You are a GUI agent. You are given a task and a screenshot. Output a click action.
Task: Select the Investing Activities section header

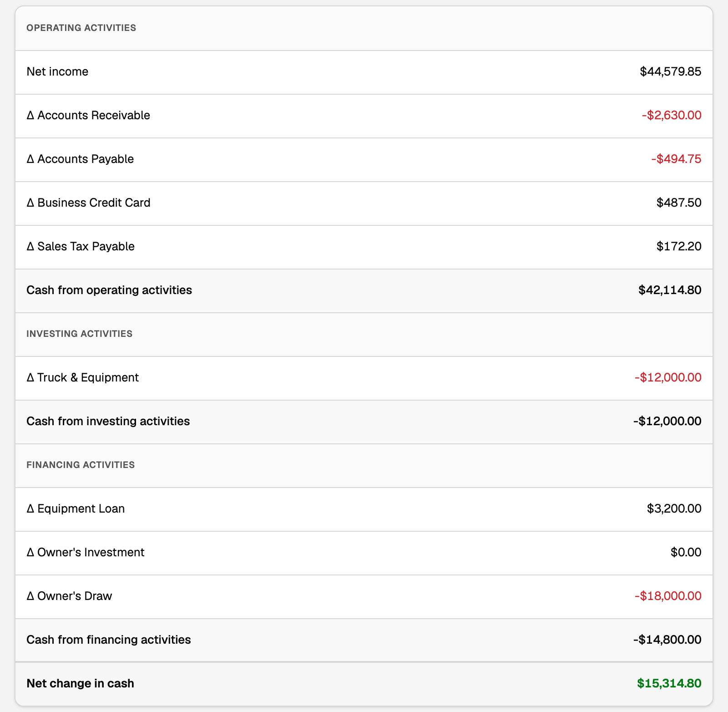[80, 334]
